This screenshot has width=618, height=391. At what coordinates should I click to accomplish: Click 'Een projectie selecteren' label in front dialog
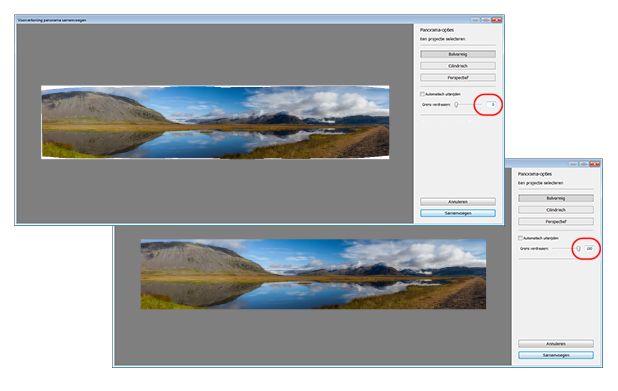(442, 39)
